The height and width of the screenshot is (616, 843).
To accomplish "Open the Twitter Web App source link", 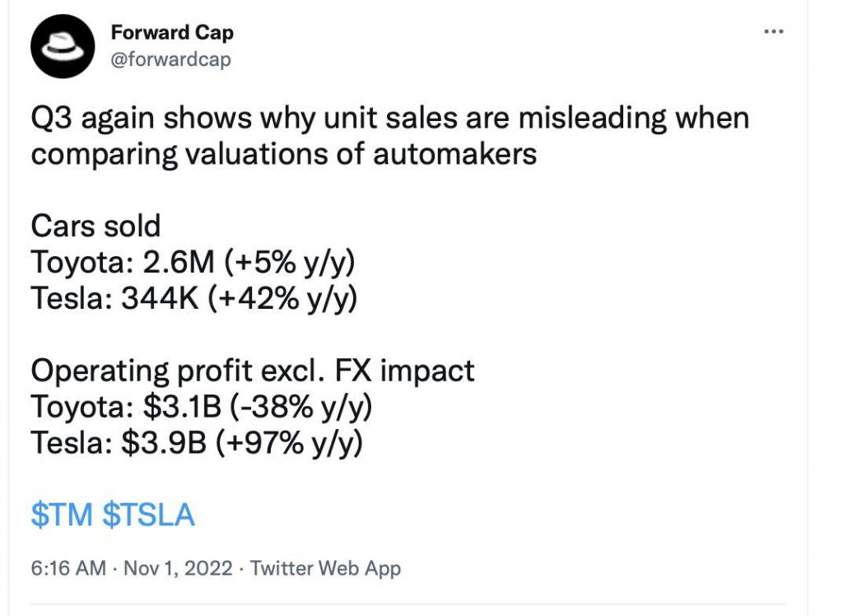I will coord(325,569).
